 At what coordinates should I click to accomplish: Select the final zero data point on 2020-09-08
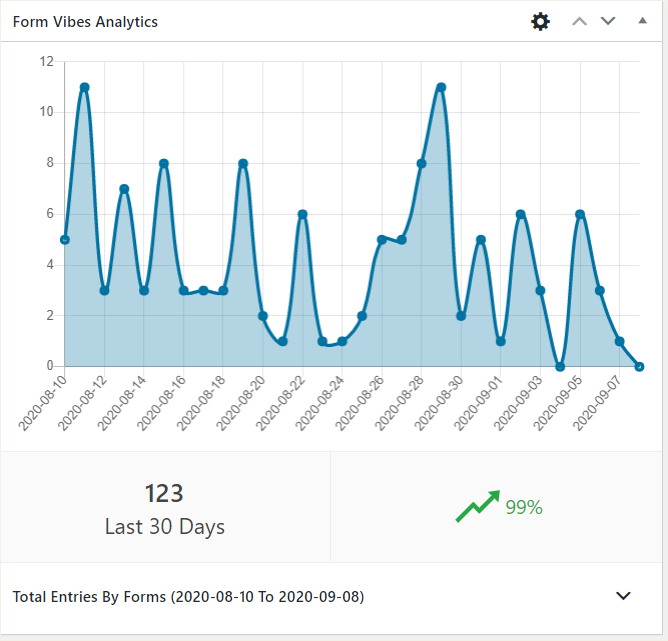tap(639, 367)
